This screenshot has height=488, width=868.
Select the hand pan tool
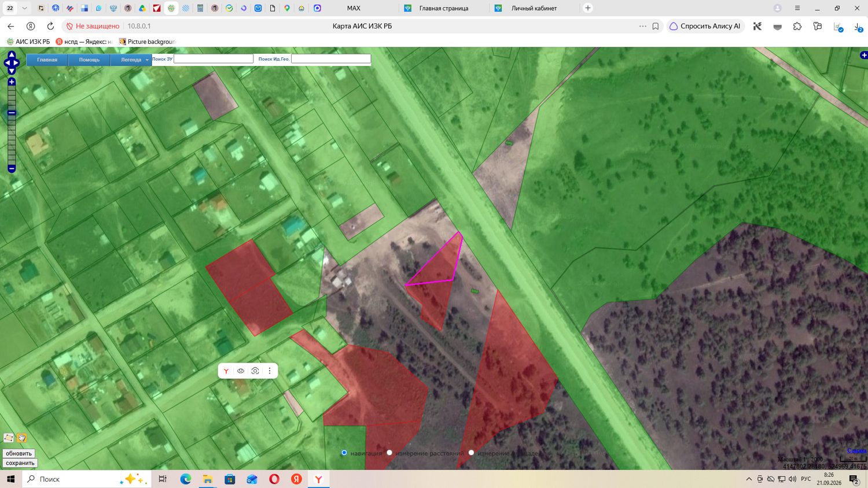point(22,438)
